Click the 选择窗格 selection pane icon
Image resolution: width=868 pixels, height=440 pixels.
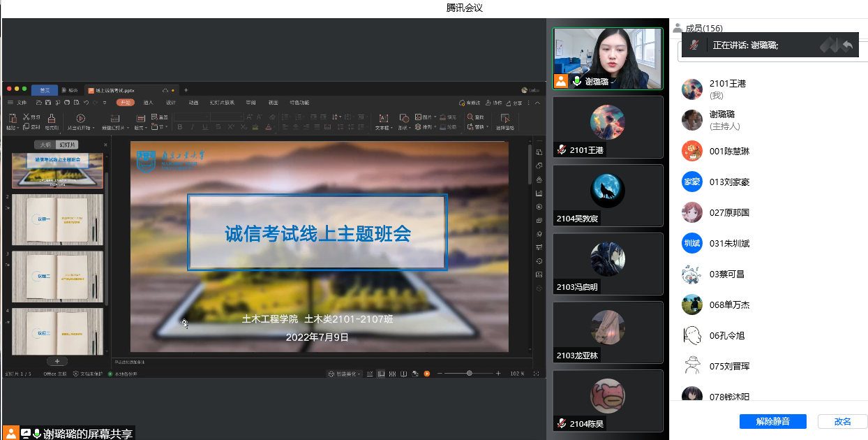(x=504, y=119)
